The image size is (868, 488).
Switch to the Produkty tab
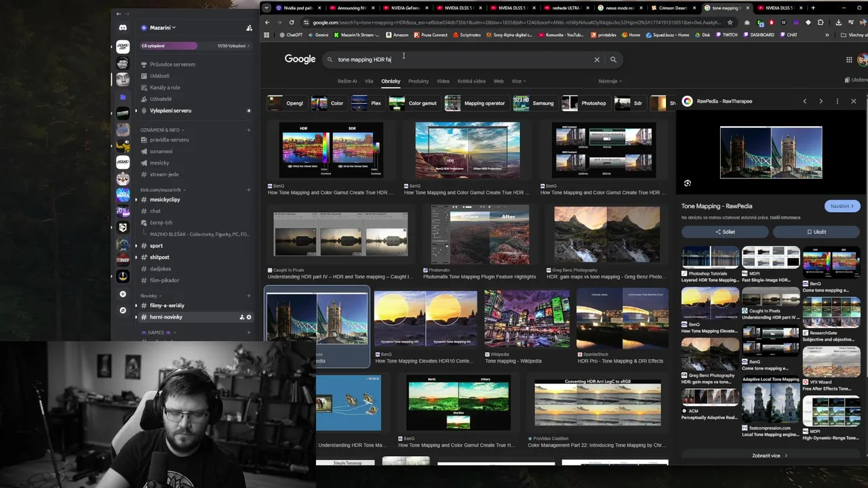418,81
